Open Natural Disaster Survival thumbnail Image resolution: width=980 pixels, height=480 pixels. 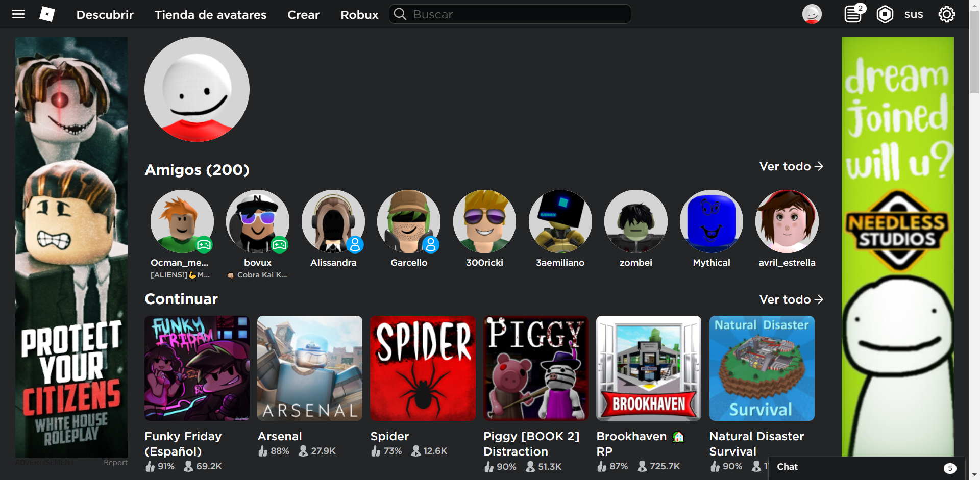coord(762,368)
